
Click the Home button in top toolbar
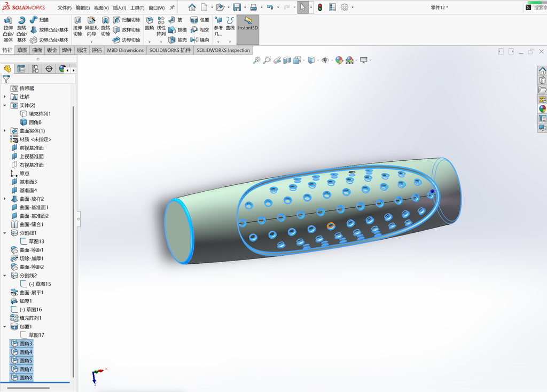point(192,7)
